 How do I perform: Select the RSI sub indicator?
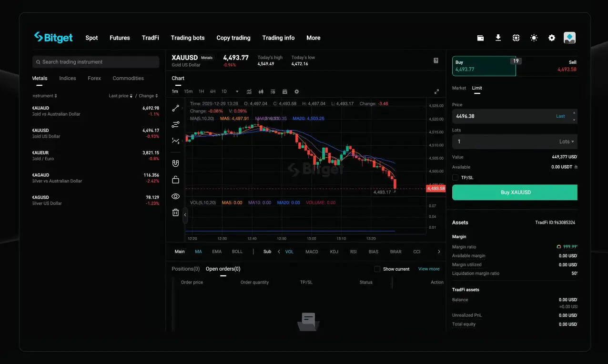(x=353, y=252)
